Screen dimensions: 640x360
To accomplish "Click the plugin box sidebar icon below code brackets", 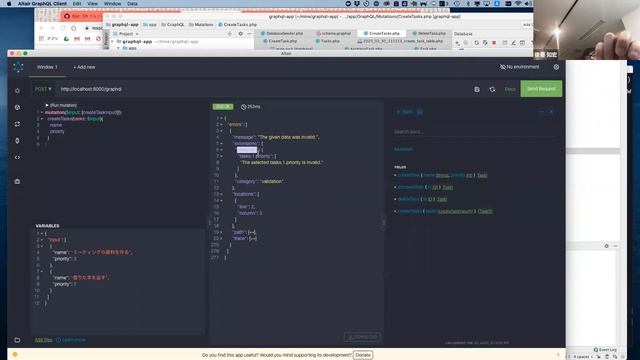I will pos(17,181).
